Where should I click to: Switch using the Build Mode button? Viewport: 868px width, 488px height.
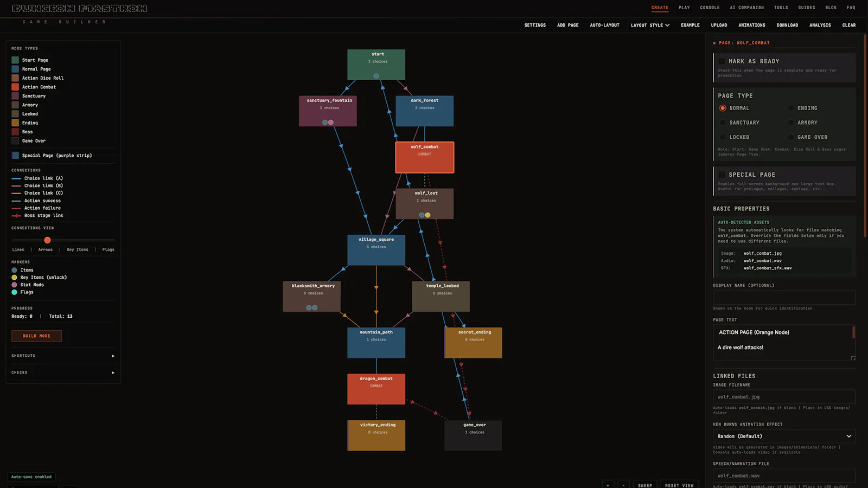36,336
